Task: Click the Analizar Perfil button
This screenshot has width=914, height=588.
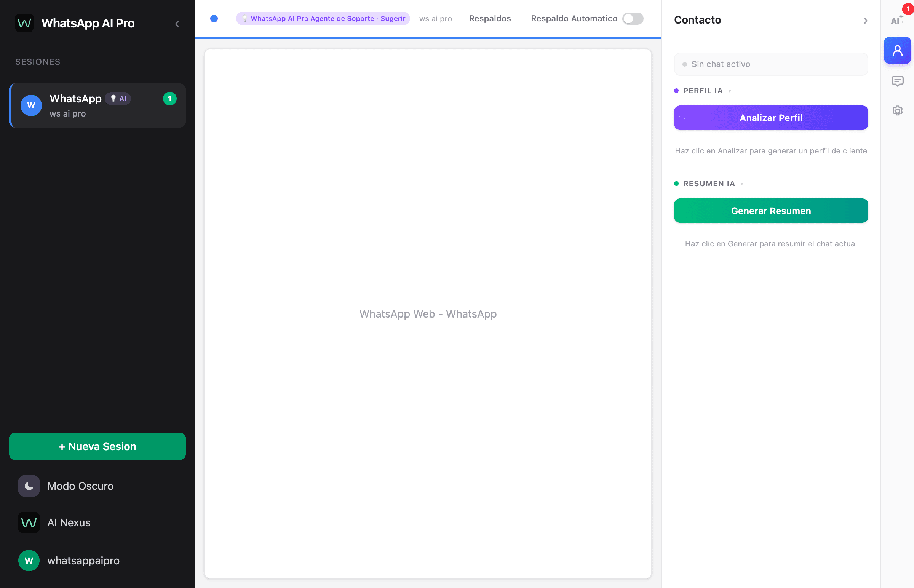Action: [x=771, y=118]
